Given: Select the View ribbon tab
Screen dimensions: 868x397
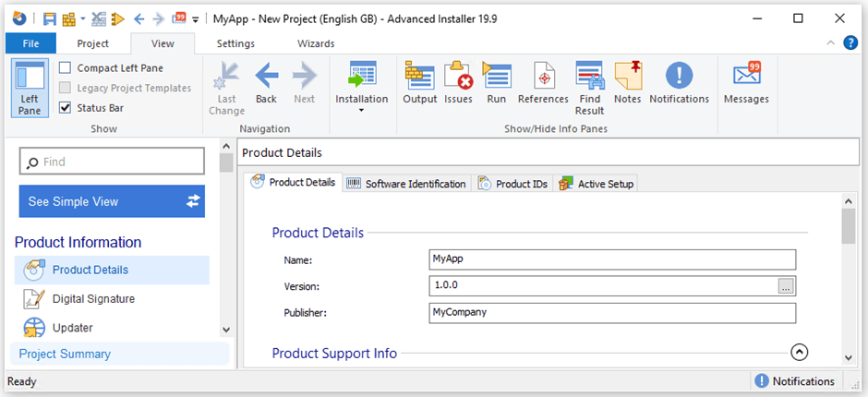Looking at the screenshot, I should (163, 43).
